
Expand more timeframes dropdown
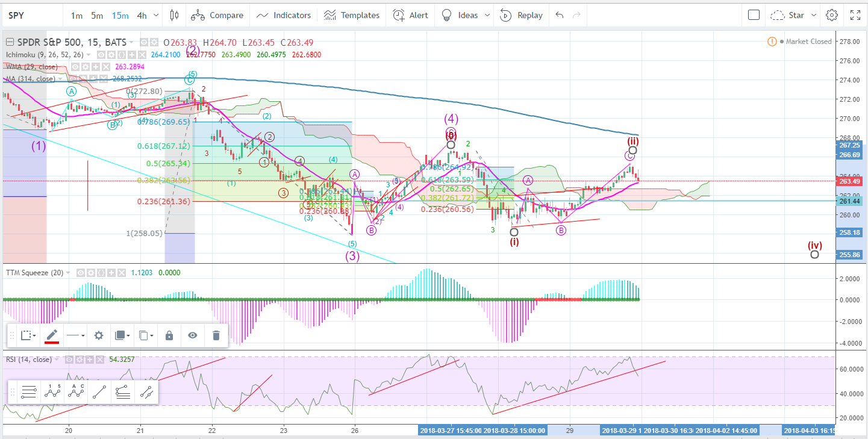coord(157,15)
